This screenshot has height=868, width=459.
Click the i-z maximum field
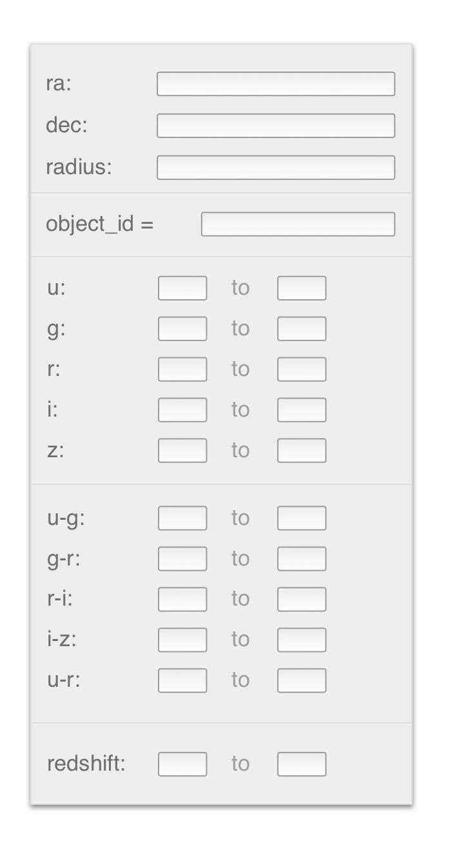pyautogui.click(x=302, y=640)
